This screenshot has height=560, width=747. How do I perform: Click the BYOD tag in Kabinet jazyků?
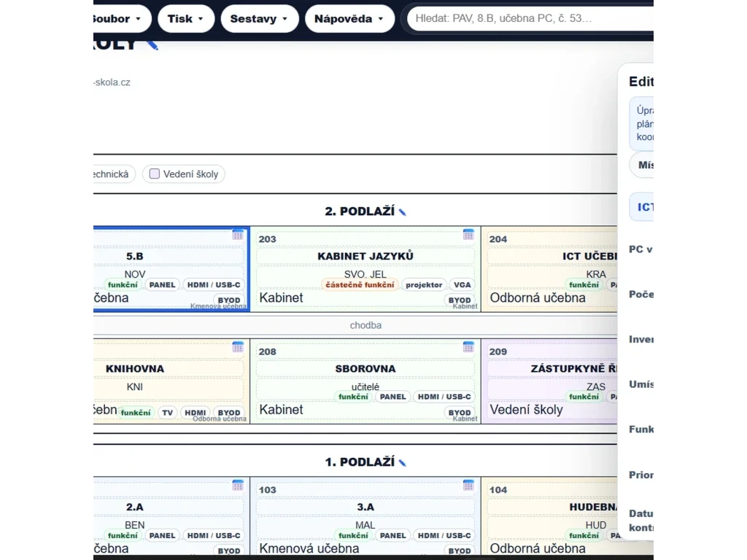point(460,300)
